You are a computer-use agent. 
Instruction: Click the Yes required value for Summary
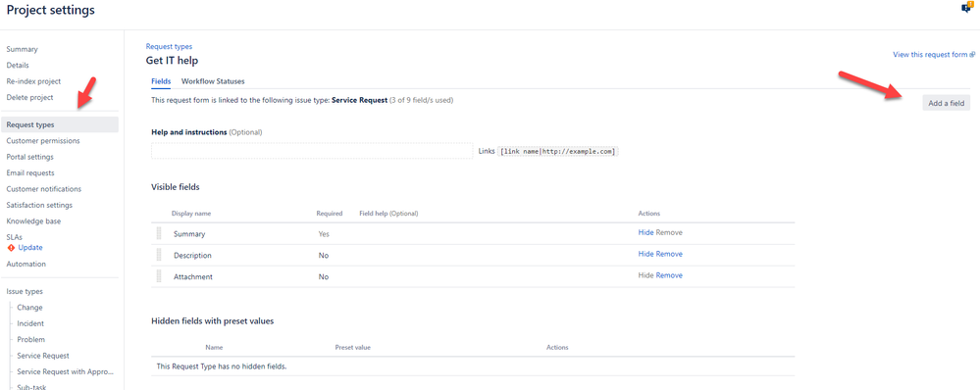point(324,234)
